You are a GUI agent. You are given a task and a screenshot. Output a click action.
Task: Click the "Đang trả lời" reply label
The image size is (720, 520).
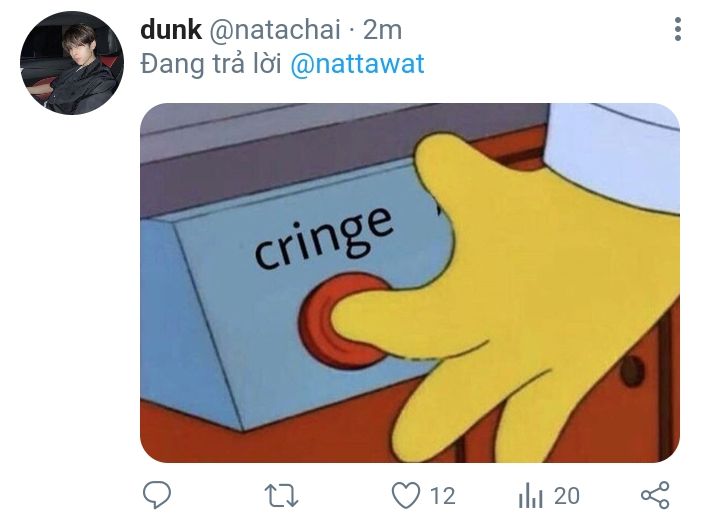tap(212, 65)
